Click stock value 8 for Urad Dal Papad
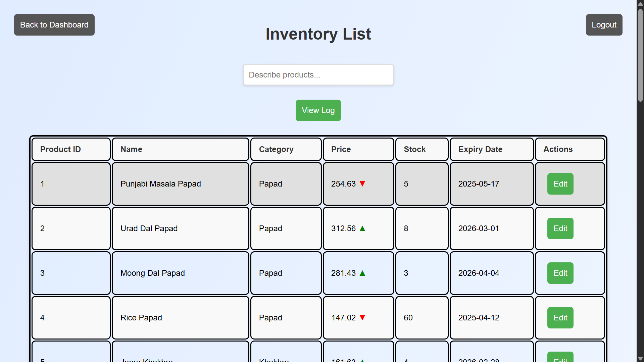644x362 pixels. [x=406, y=228]
